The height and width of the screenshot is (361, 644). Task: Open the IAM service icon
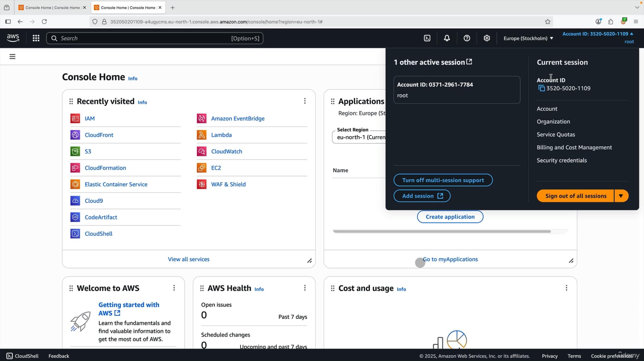75,118
